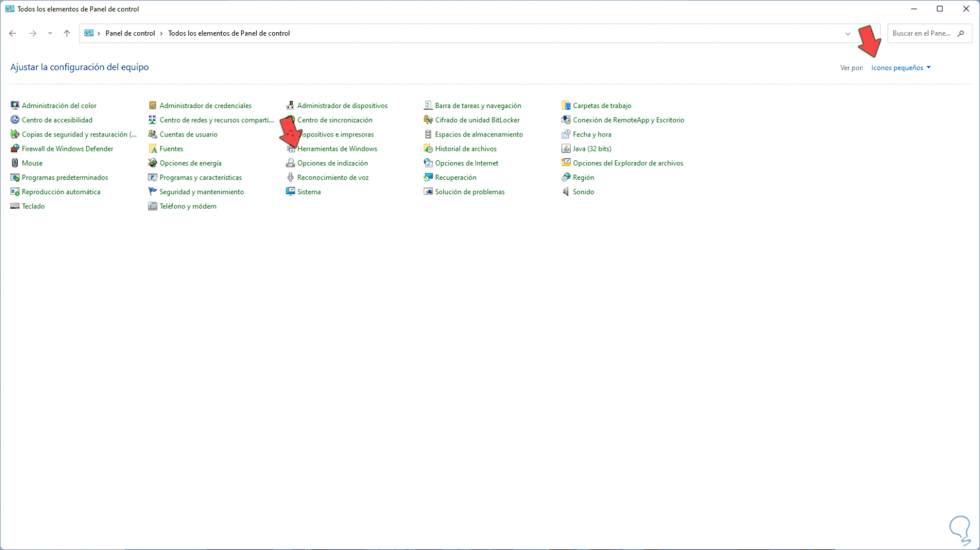The width and height of the screenshot is (980, 550).
Task: Open the Herramientas de Windows link
Action: [x=337, y=148]
